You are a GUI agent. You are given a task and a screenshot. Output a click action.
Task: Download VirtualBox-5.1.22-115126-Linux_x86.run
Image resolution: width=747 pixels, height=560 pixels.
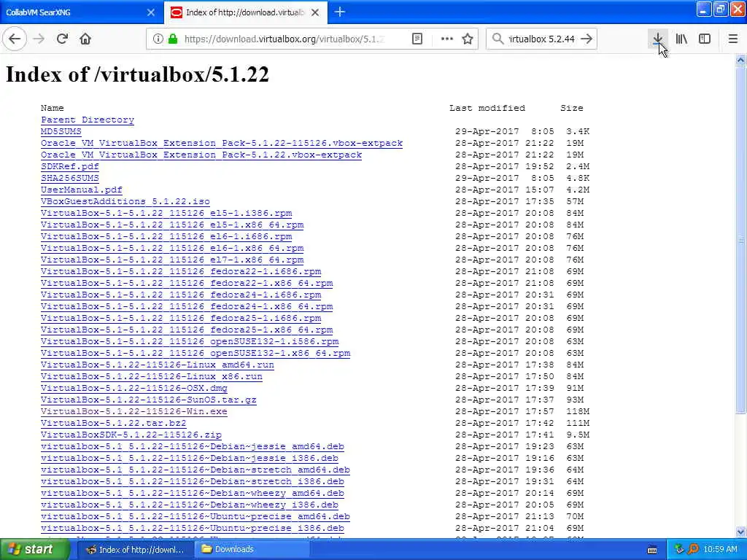[x=152, y=376]
